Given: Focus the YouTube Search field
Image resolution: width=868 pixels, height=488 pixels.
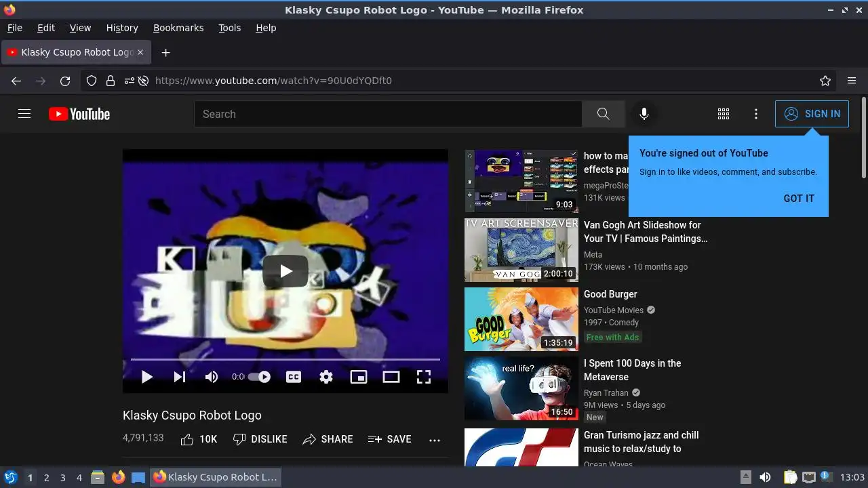Looking at the screenshot, I should click(x=388, y=114).
